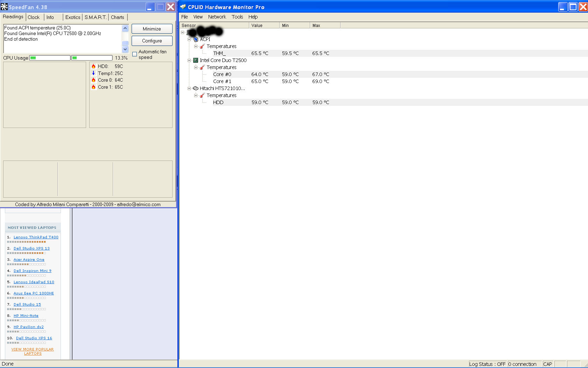Toggle Automatic fan speed checkbox
Viewport: 588px width, 368px height.
pyautogui.click(x=134, y=54)
